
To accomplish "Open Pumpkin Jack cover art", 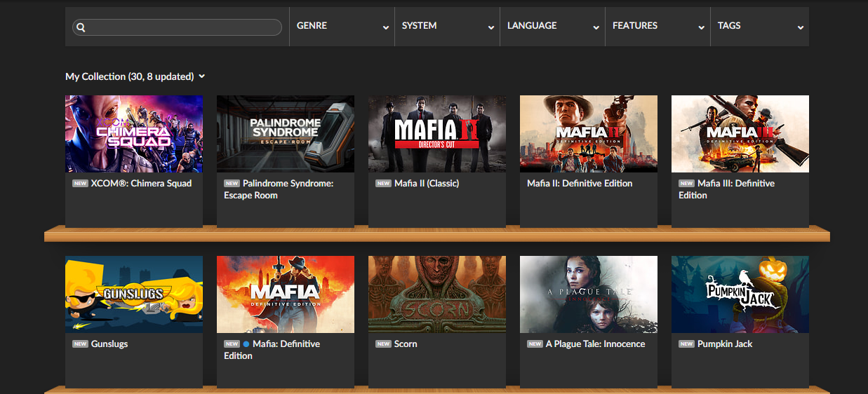I will click(740, 294).
